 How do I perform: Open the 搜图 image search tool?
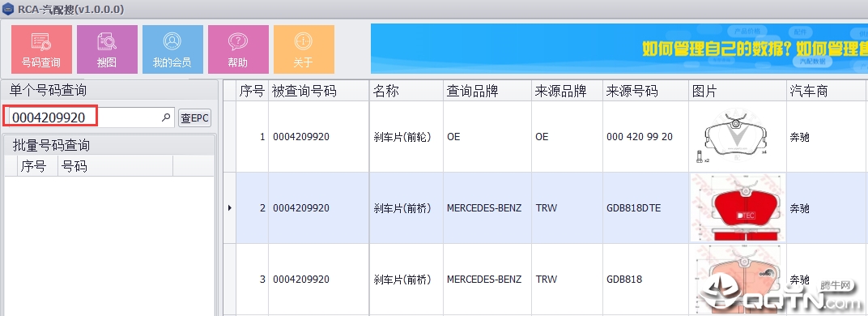(x=108, y=49)
